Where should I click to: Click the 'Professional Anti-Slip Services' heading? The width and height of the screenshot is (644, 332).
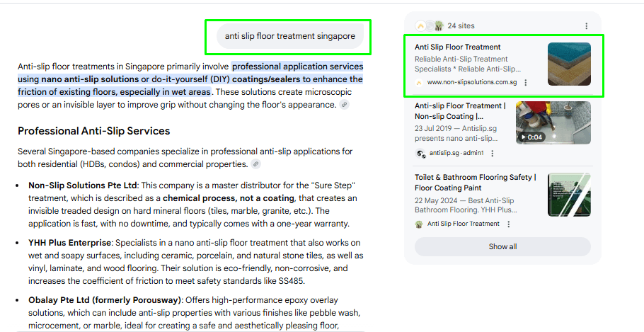pos(93,131)
